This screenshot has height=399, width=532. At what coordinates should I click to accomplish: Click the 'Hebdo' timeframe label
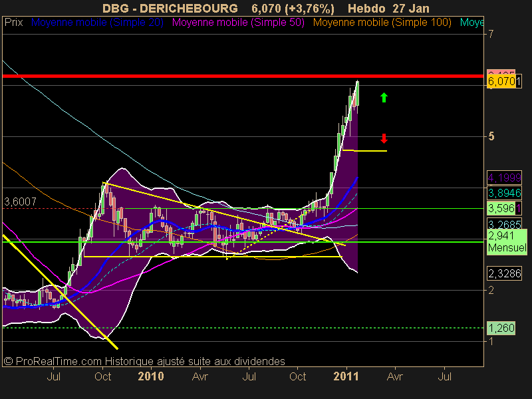point(366,8)
